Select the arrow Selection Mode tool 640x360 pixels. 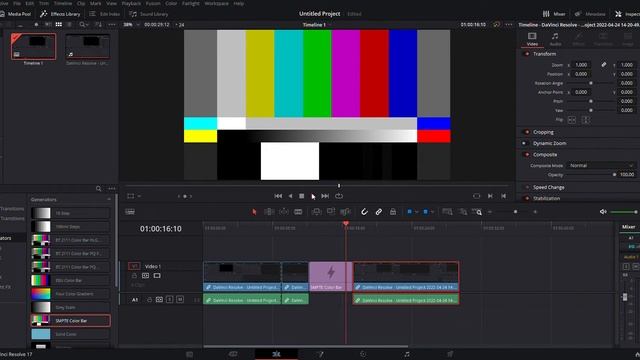pos(254,212)
